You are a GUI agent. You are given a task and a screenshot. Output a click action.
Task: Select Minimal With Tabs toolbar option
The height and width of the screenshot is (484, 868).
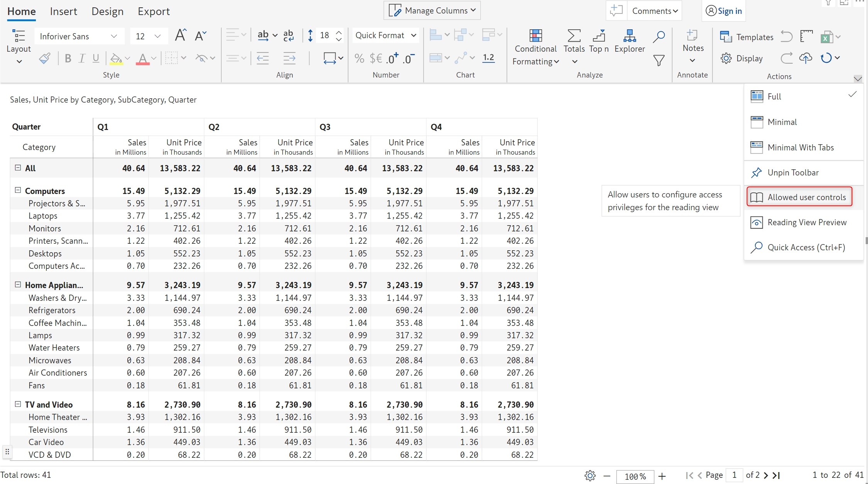800,147
